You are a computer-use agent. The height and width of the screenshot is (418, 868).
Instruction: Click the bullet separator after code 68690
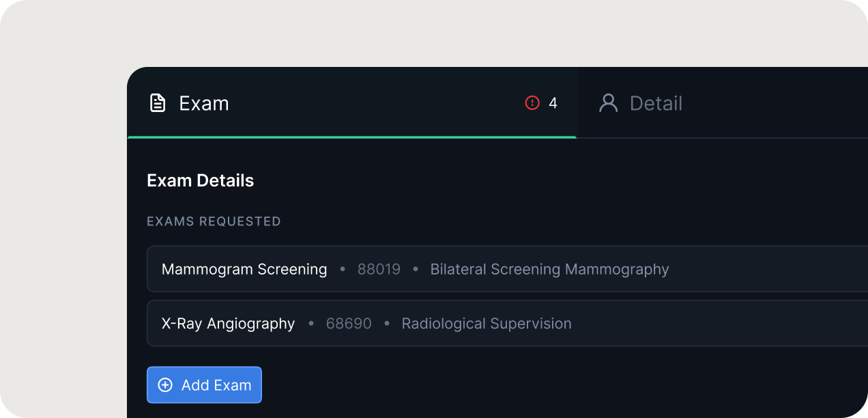387,323
